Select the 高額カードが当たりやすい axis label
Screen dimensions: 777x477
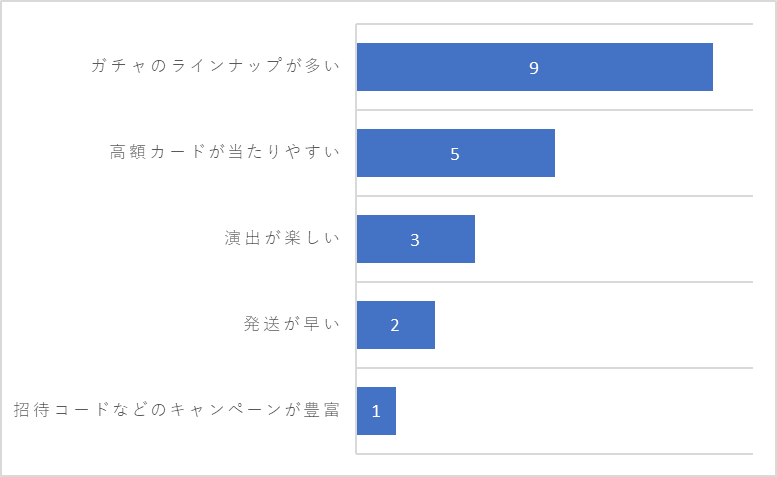pyautogui.click(x=225, y=152)
